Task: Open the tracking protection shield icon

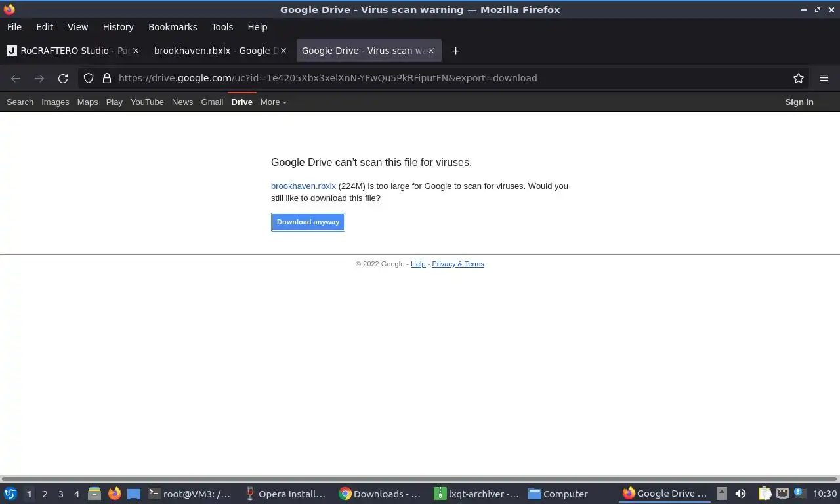Action: click(89, 78)
